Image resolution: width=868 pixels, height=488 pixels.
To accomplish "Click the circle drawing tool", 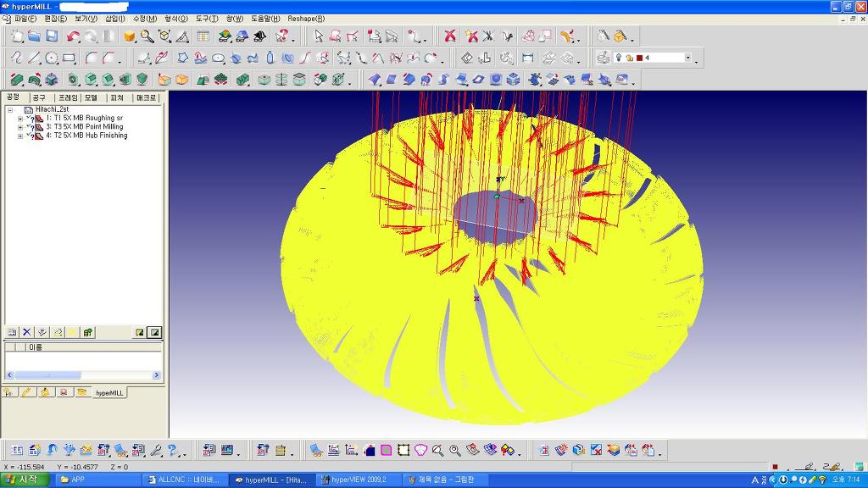I will [x=52, y=58].
